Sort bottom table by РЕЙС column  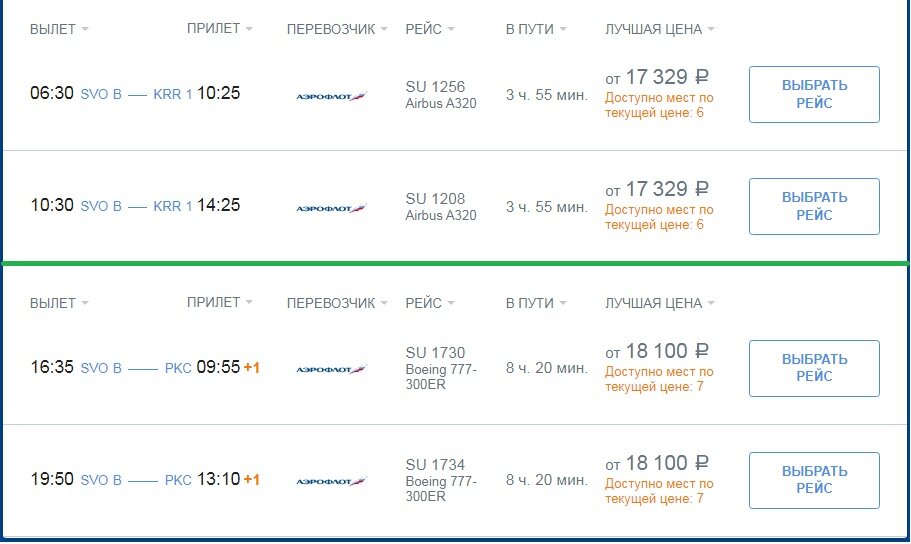[430, 303]
